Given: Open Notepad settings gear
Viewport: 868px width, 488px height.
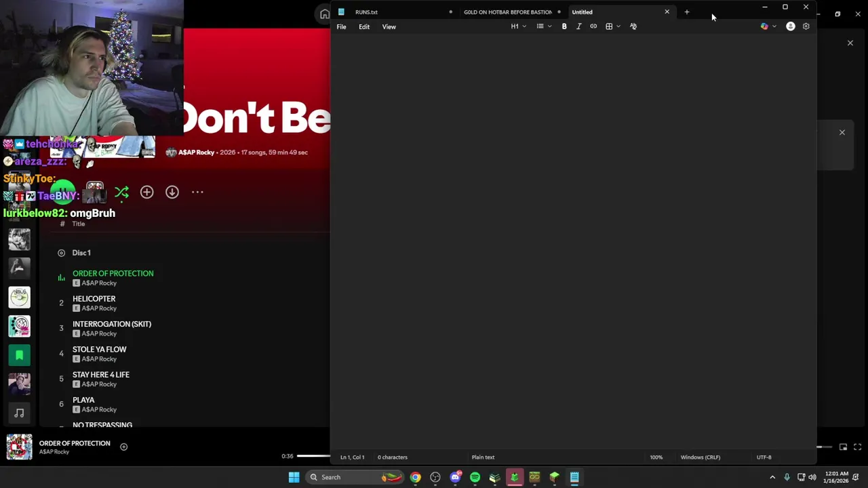Looking at the screenshot, I should point(806,26).
